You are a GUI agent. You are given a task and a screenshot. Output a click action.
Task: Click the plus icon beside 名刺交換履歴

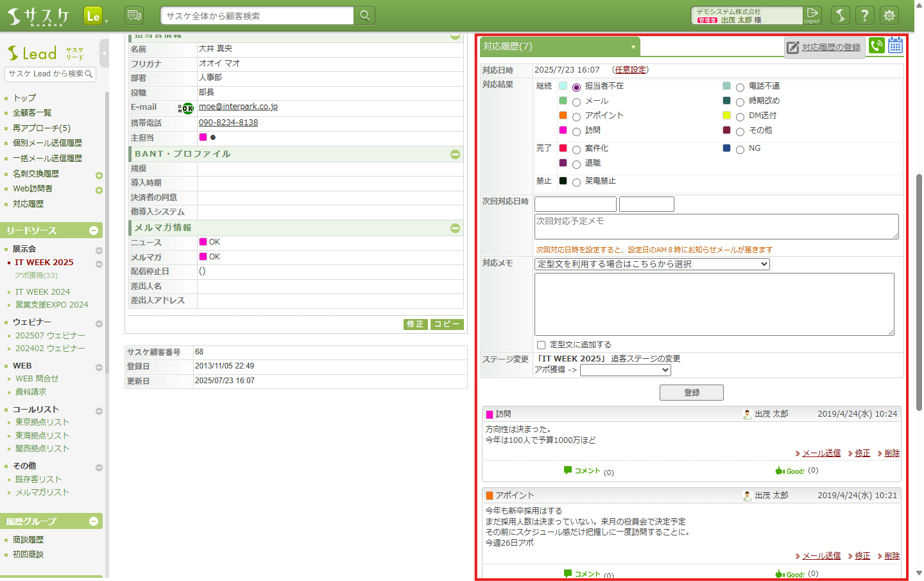(99, 175)
